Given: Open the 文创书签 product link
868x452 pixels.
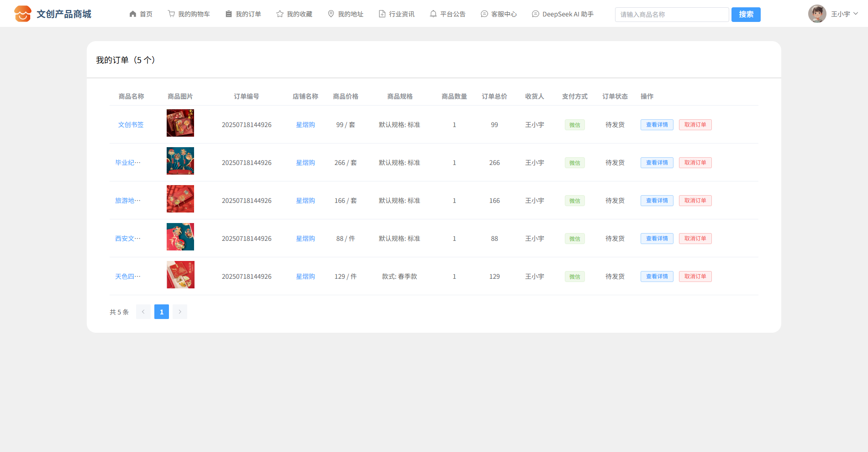Looking at the screenshot, I should click(x=131, y=125).
